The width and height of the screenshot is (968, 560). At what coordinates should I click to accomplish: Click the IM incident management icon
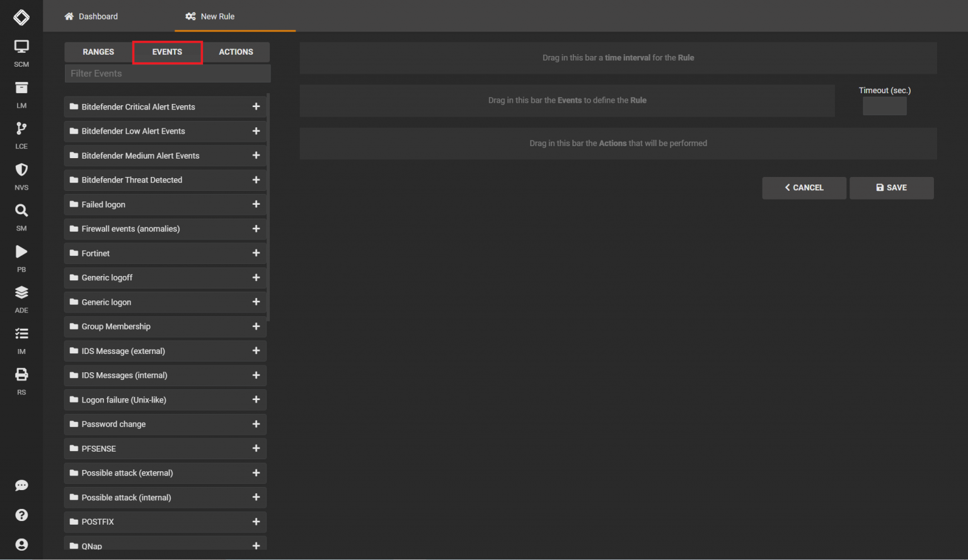coord(21,334)
